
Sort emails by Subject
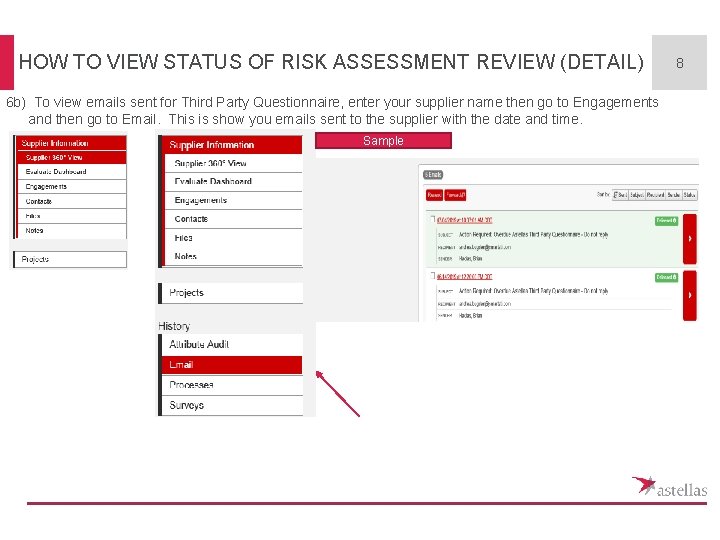click(x=636, y=195)
